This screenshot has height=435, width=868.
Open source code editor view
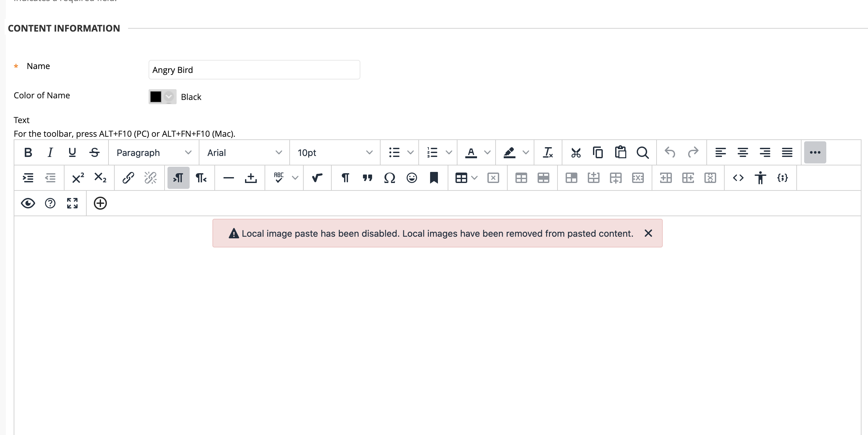pos(738,178)
